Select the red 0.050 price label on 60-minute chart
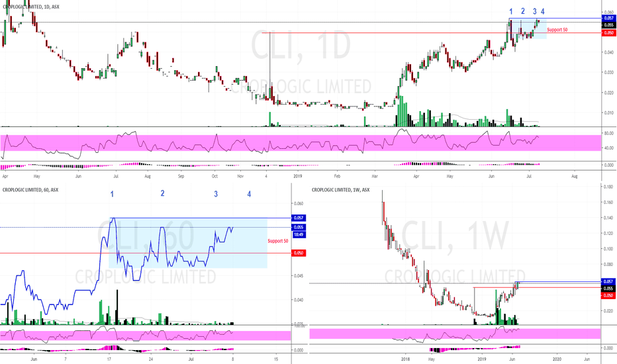617x364 pixels. point(299,253)
